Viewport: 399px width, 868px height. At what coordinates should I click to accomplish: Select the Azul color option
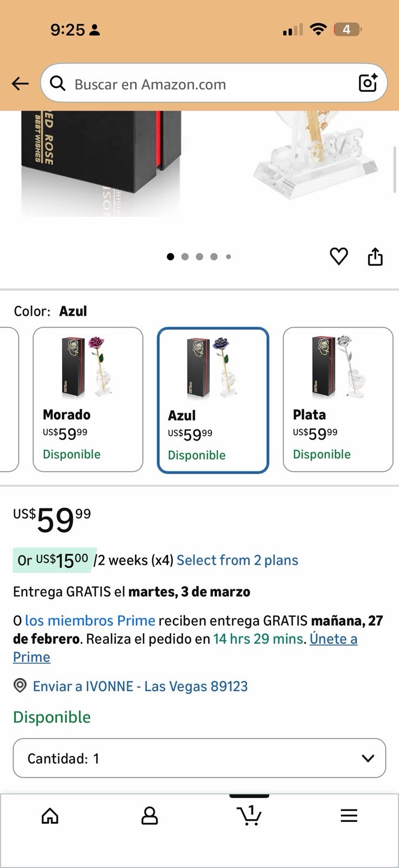[213, 400]
